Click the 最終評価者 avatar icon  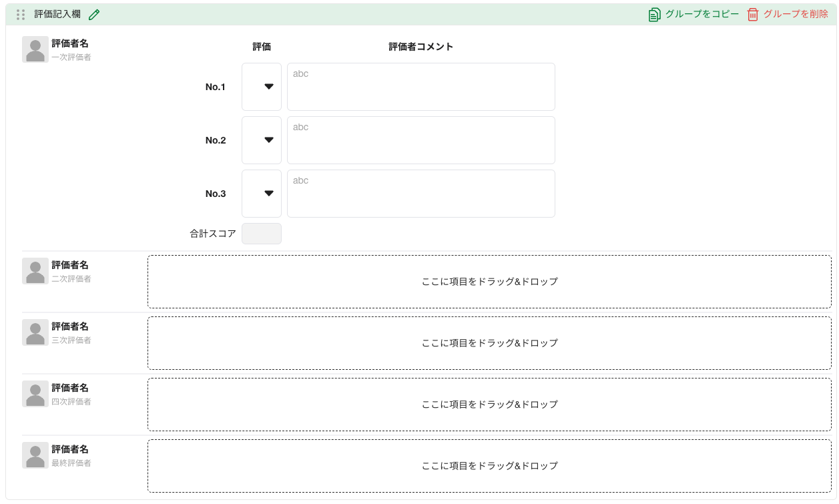click(x=35, y=454)
